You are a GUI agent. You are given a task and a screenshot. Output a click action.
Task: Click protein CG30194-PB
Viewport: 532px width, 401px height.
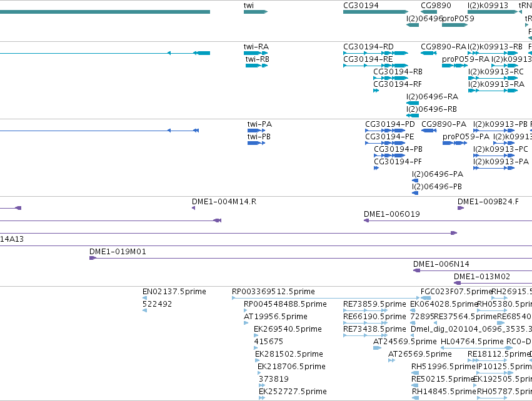389,156
